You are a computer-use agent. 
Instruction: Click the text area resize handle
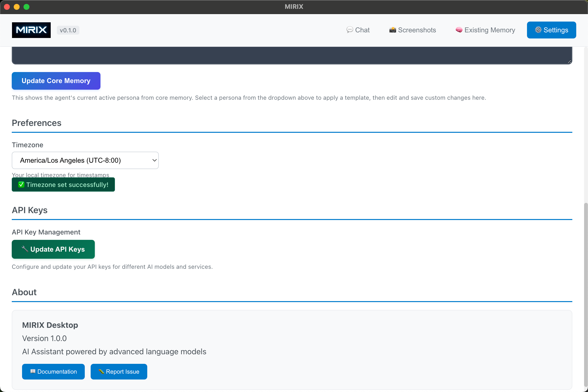(x=569, y=61)
